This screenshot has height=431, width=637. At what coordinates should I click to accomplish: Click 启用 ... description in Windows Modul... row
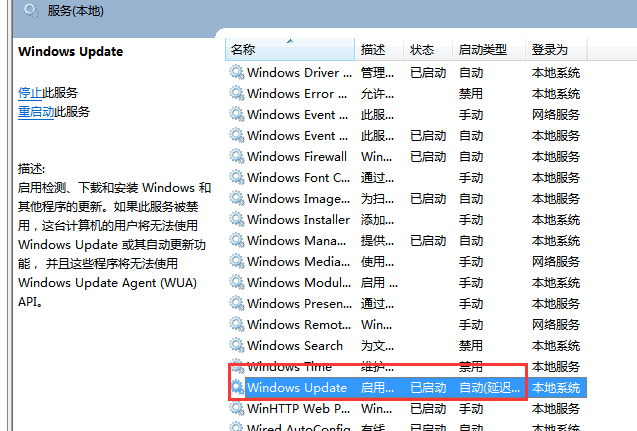(379, 282)
